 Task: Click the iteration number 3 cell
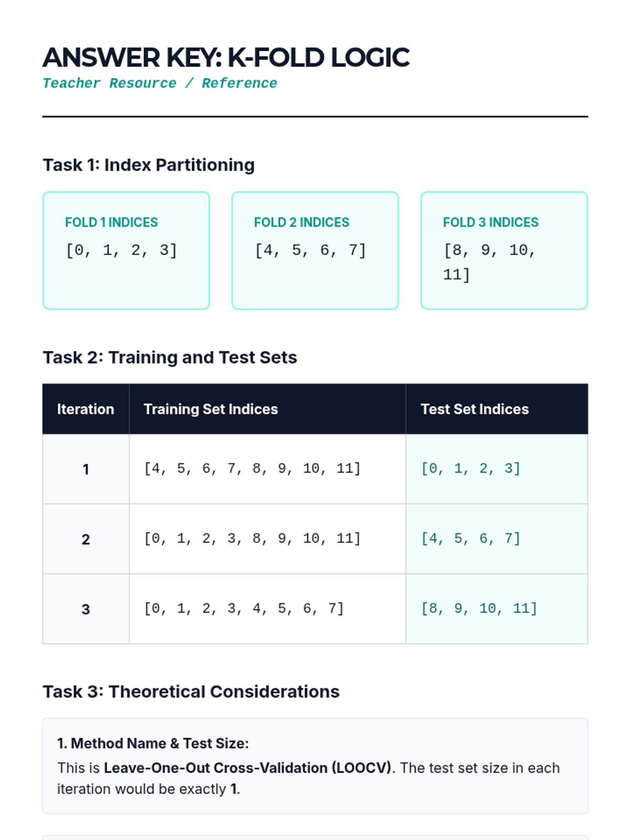(x=86, y=609)
